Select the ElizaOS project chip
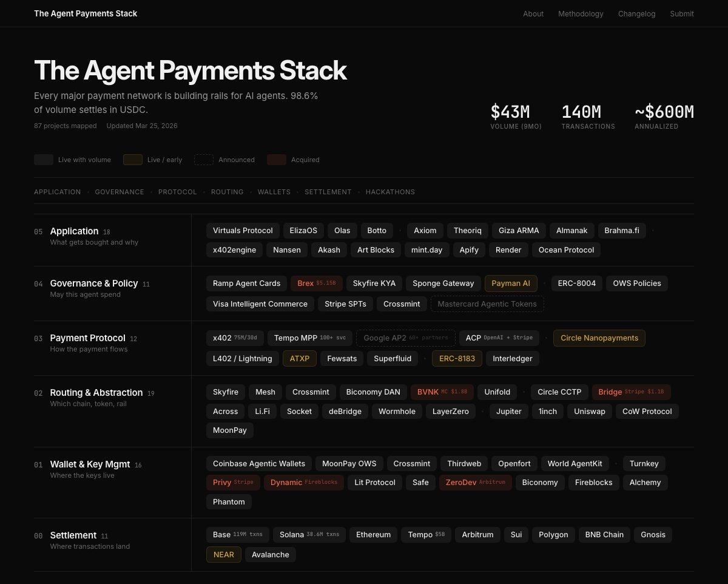 pyautogui.click(x=303, y=231)
